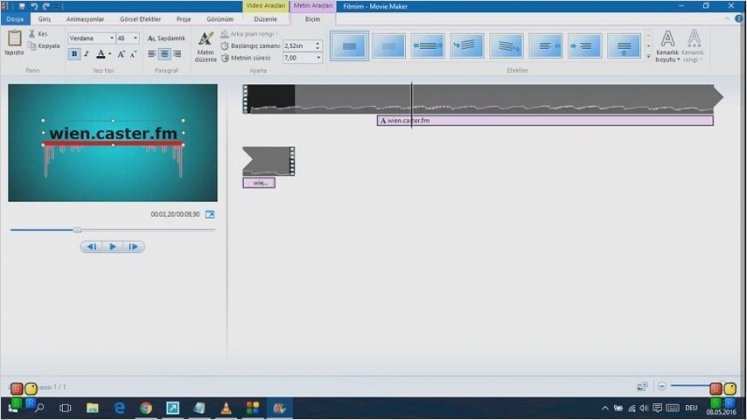This screenshot has height=420, width=747.
Task: Toggle bold text formatting
Action: pos(74,54)
